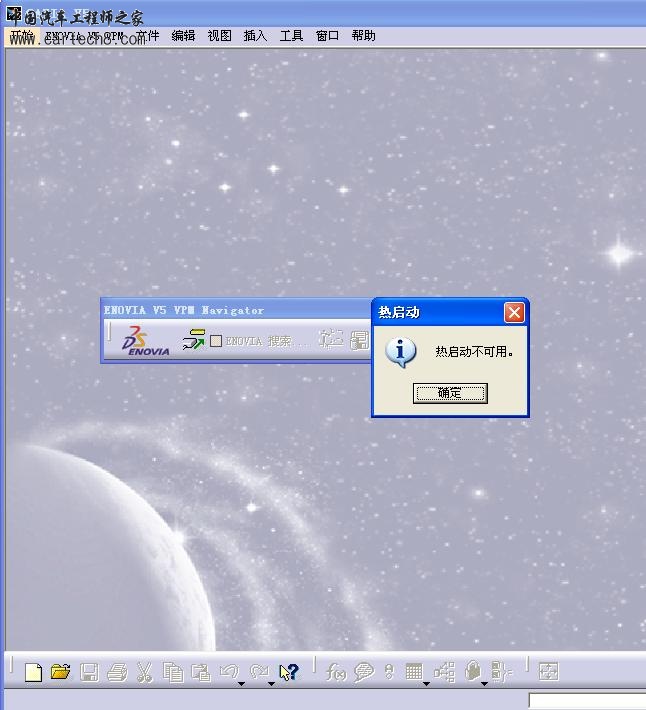Expand the Undo history dropdown arrow
Screen dimensions: 646x710
click(242, 684)
